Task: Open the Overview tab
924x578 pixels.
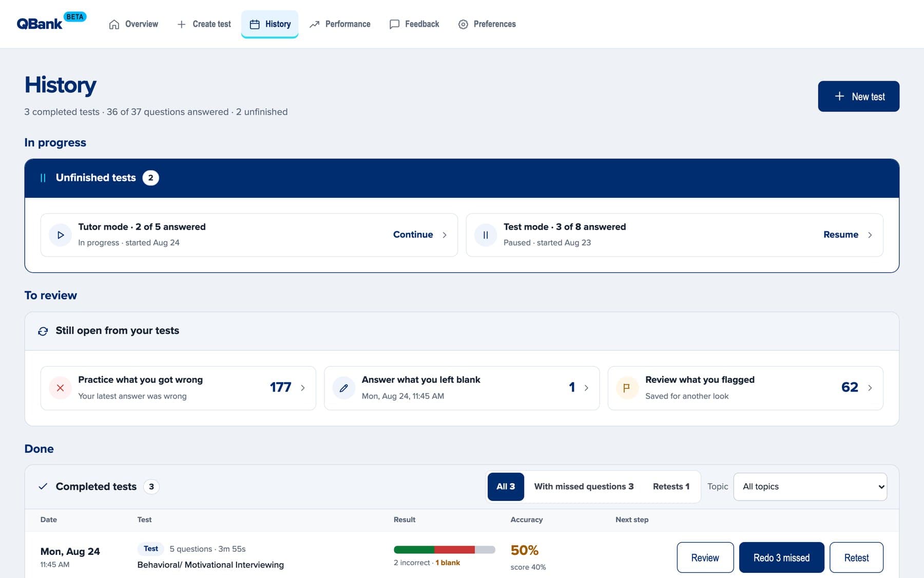Action: coord(133,24)
